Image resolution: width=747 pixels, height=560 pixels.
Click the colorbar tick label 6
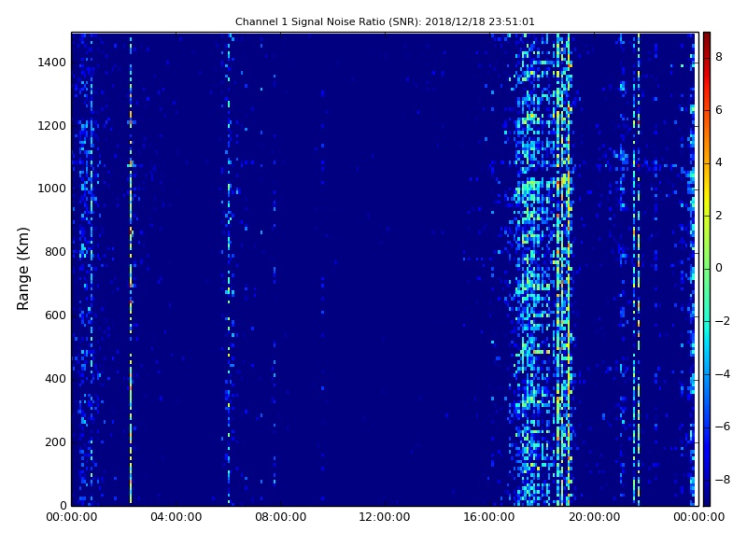click(719, 110)
